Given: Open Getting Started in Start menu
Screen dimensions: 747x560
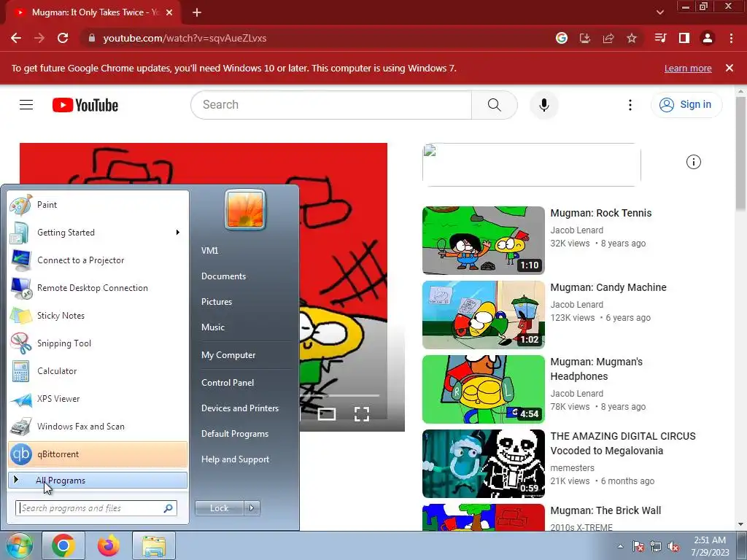Looking at the screenshot, I should [98, 233].
